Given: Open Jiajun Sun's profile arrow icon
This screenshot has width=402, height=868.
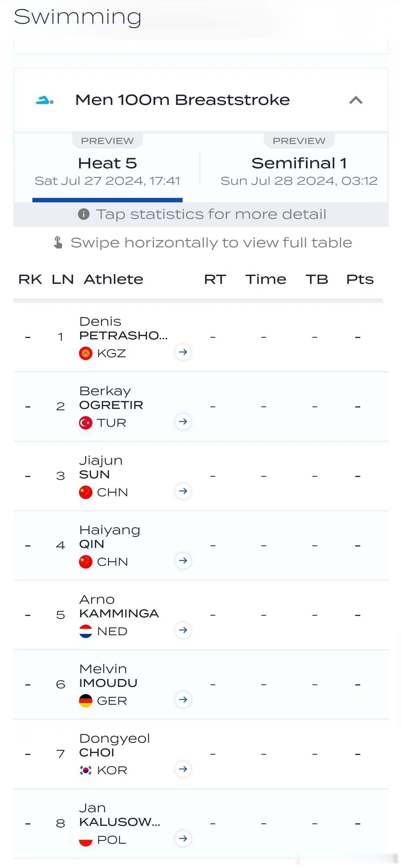Looking at the screenshot, I should (x=183, y=491).
